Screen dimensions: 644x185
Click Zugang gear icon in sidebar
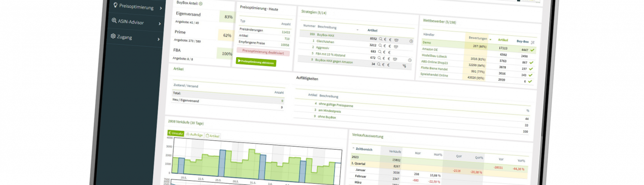[x=113, y=36]
